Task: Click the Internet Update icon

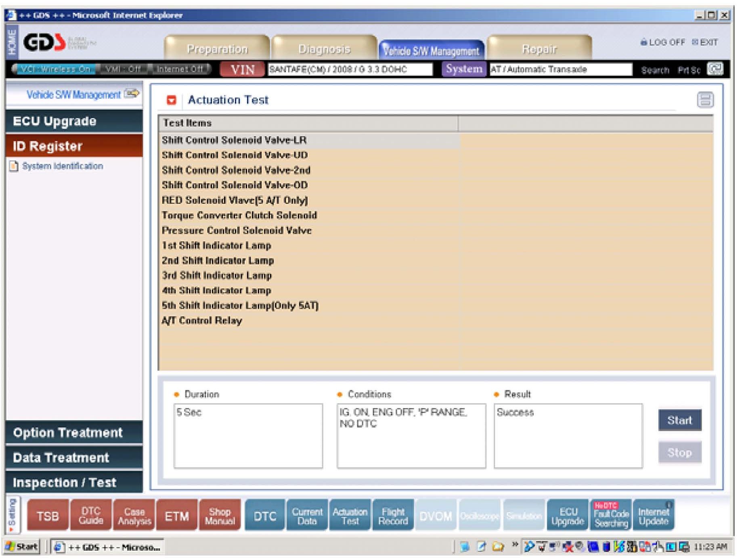Action: click(654, 516)
